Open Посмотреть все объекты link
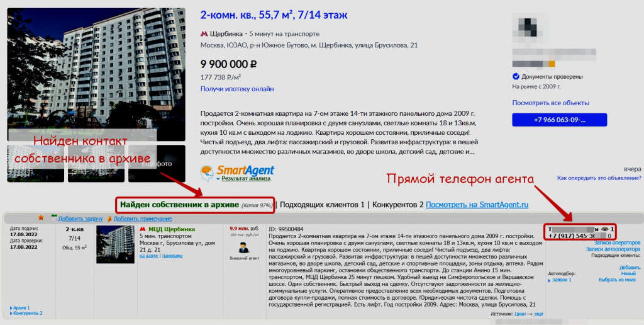Image resolution: width=644 pixels, height=325 pixels. coord(550,103)
